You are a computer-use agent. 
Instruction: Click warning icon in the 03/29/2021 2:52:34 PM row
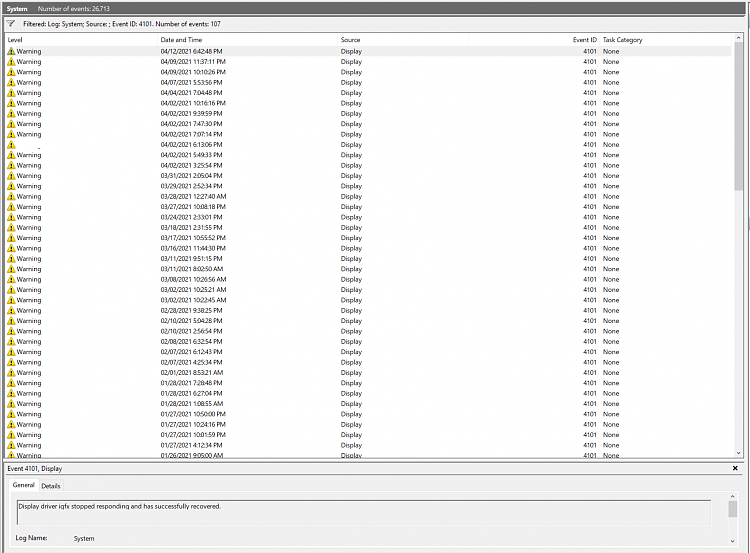[x=11, y=186]
